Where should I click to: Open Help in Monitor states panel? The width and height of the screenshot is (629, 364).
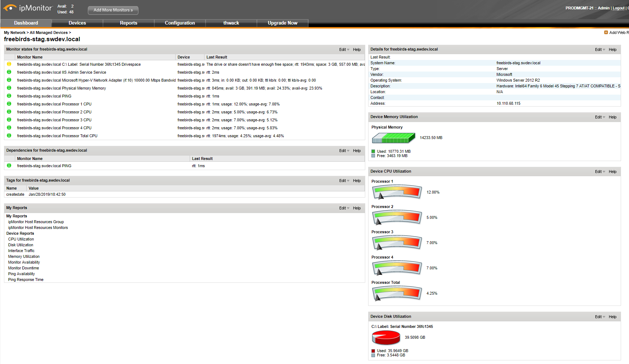[357, 49]
